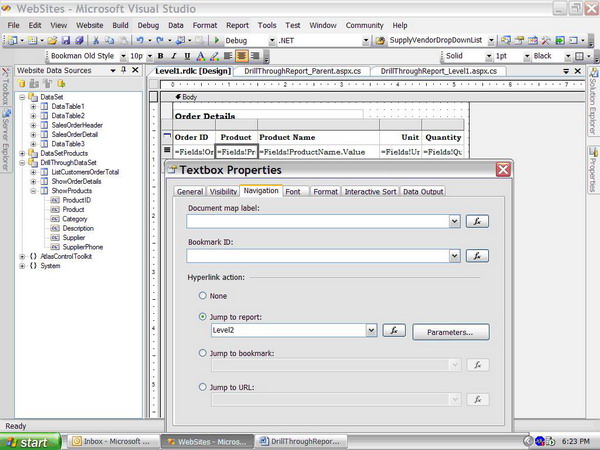Select the =Fields!ProductName.Value cell
This screenshot has height=450, width=600.
(318, 152)
